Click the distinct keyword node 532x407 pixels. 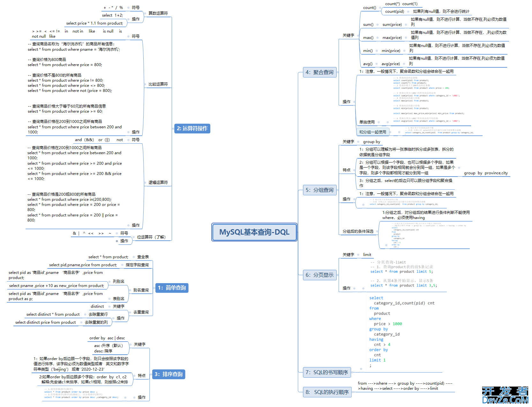97,306
